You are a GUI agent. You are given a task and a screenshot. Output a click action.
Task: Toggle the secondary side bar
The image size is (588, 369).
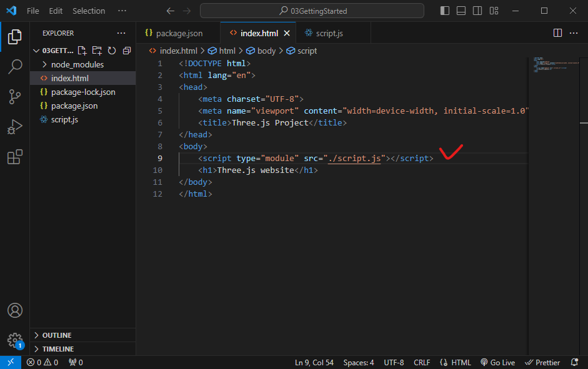click(x=477, y=11)
